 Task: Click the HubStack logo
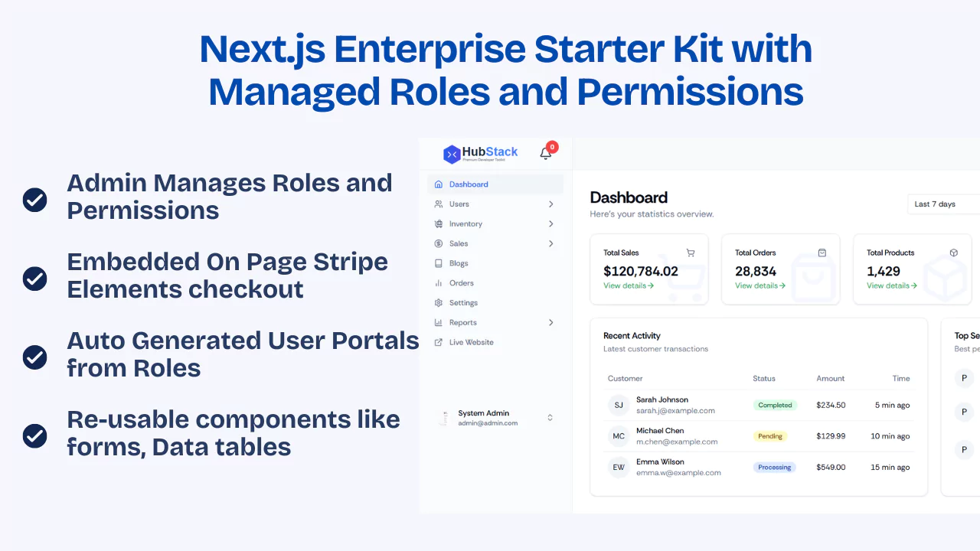pyautogui.click(x=481, y=152)
